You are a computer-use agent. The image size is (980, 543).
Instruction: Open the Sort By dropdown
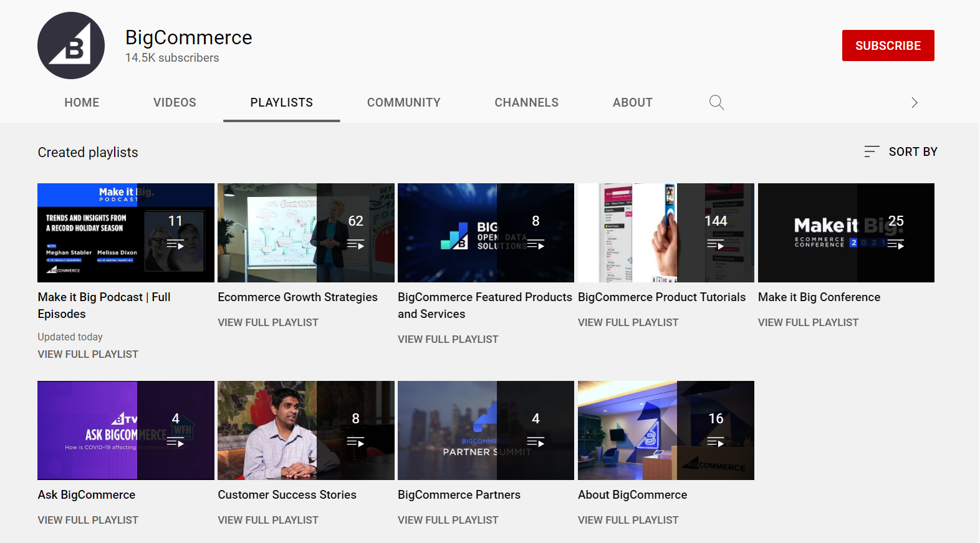click(901, 151)
